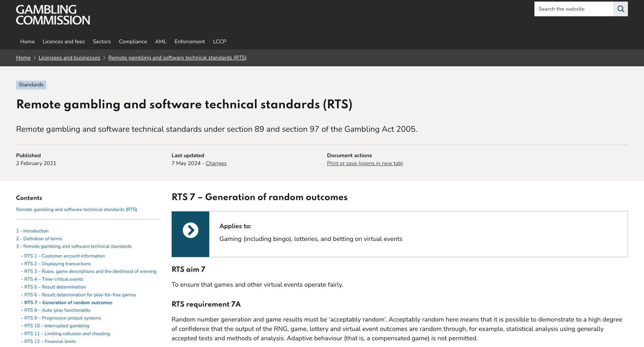Open RTS 5 – Result determination
The height and width of the screenshot is (347, 644).
pyautogui.click(x=55, y=287)
